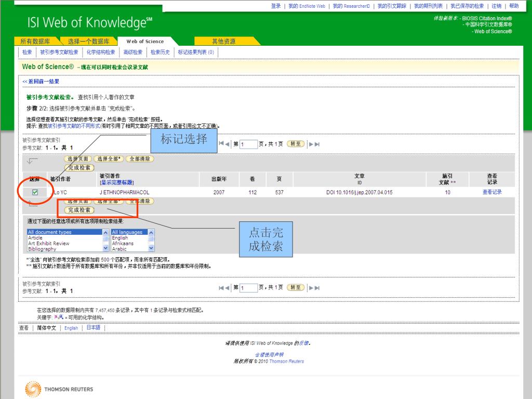Viewport: 532px width, 399px height.
Task: Click 显示完整标题 link in table header
Action: coord(117,182)
